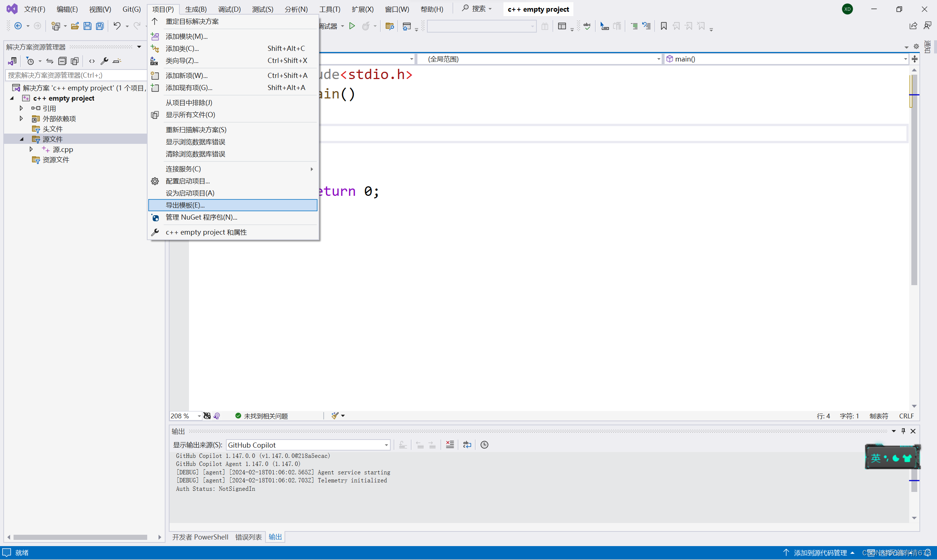Switch to the 错误列表 tab
The height and width of the screenshot is (560, 937).
pos(248,537)
